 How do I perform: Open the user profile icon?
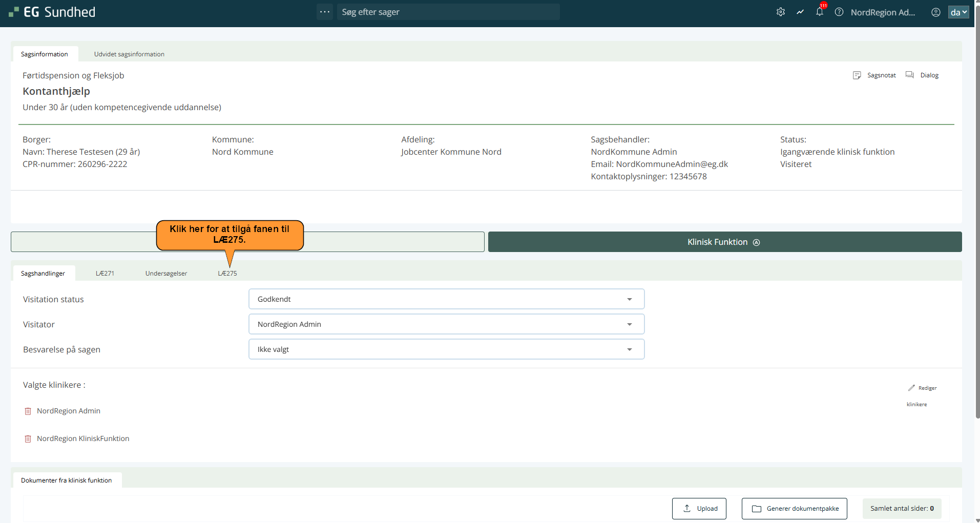pyautogui.click(x=936, y=12)
